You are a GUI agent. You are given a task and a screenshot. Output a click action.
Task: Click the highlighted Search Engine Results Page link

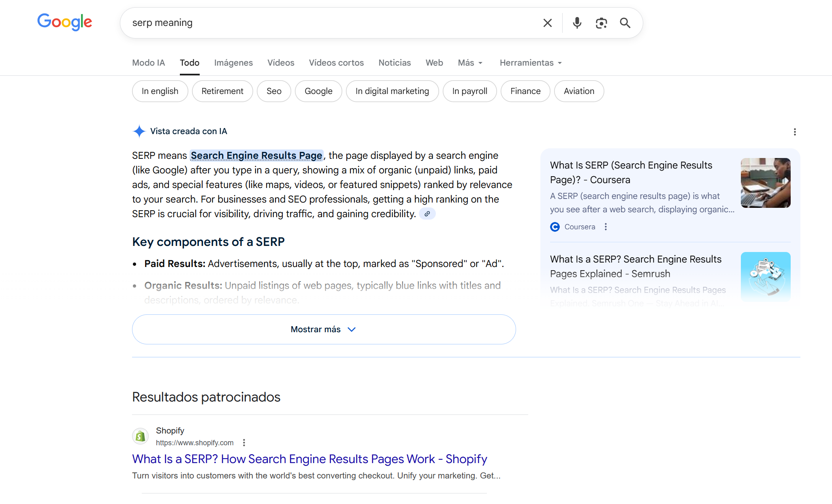pyautogui.click(x=256, y=156)
